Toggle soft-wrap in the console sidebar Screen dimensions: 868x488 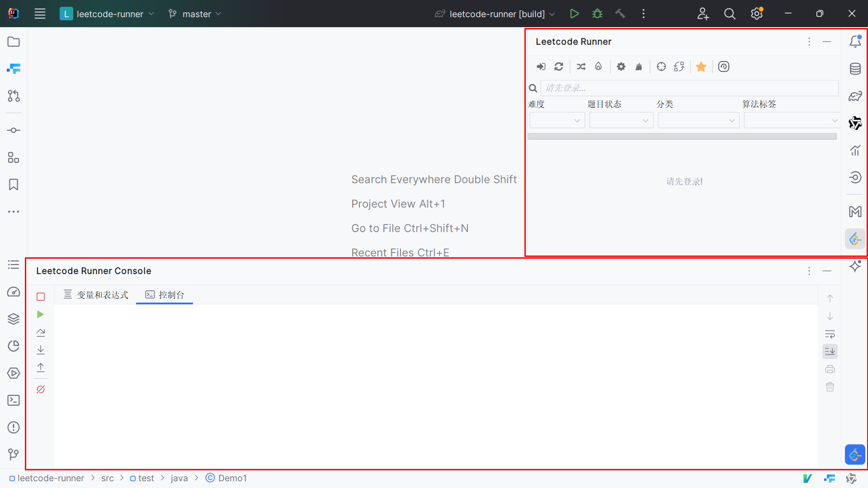830,334
